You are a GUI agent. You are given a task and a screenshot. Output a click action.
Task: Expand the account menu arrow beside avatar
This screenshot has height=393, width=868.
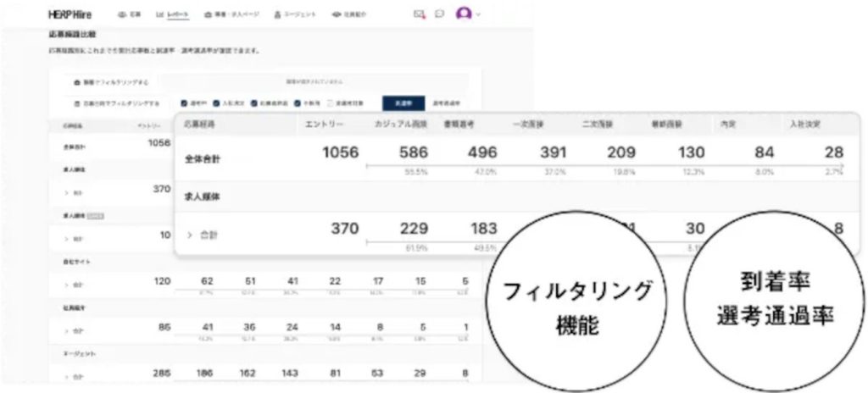tap(478, 14)
